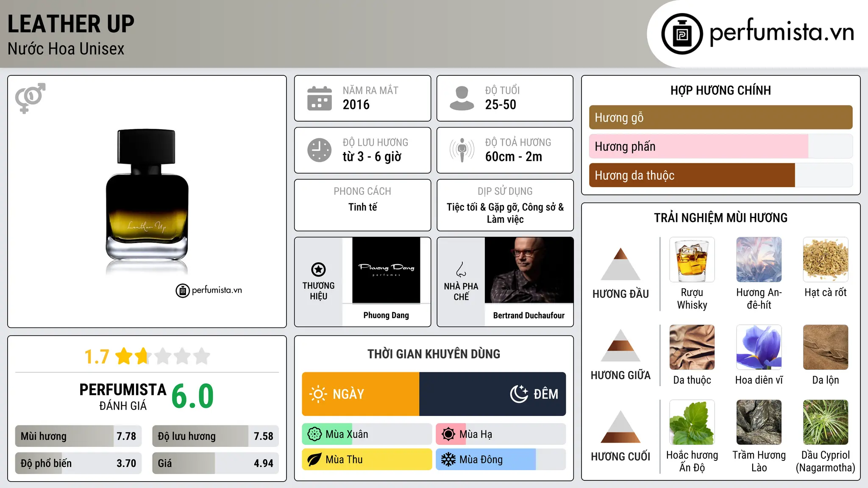Click the Hương đầu pyramid icon

coord(620,263)
